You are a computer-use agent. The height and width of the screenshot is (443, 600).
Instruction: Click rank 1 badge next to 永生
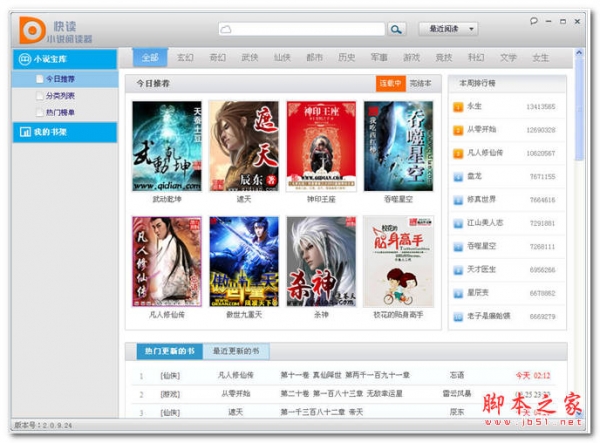point(458,107)
